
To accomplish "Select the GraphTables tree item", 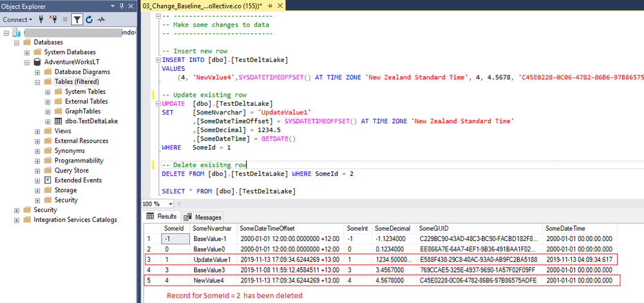I will point(82,112).
